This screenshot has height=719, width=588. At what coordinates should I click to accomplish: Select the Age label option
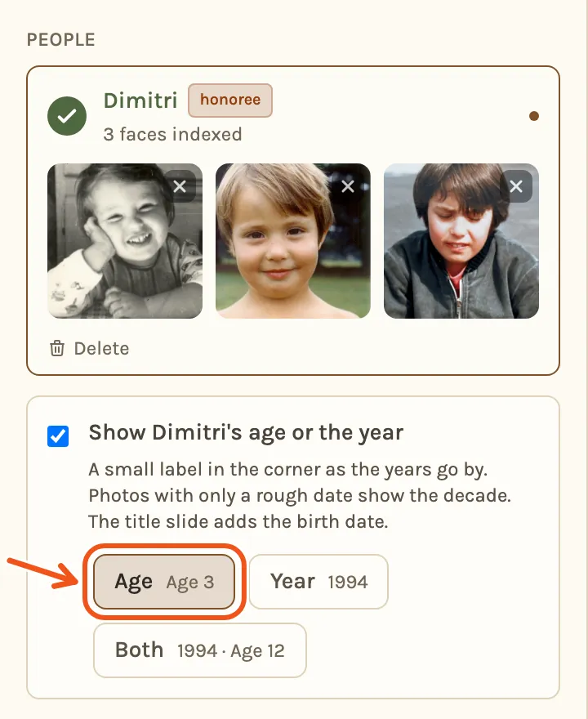(x=164, y=582)
